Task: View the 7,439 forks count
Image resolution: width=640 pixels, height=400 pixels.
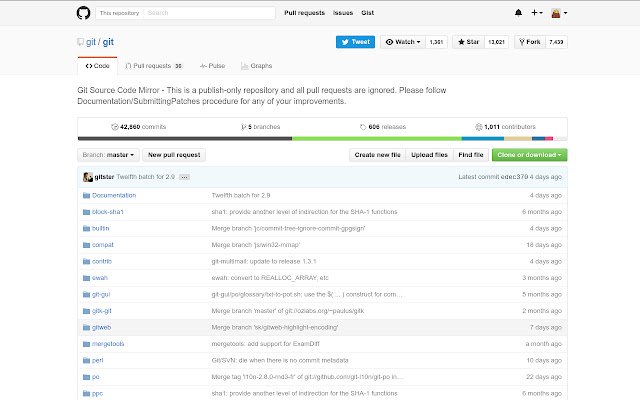Action: click(x=556, y=42)
